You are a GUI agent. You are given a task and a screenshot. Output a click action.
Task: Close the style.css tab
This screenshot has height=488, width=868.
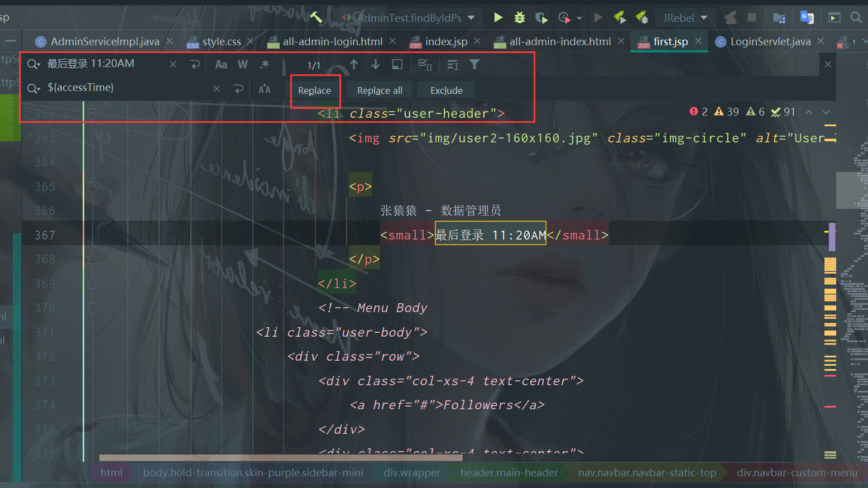250,41
